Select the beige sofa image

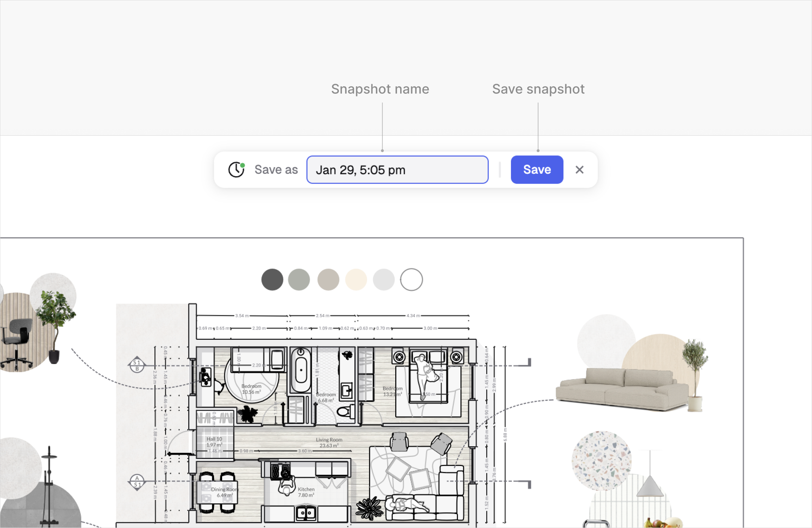tap(621, 389)
